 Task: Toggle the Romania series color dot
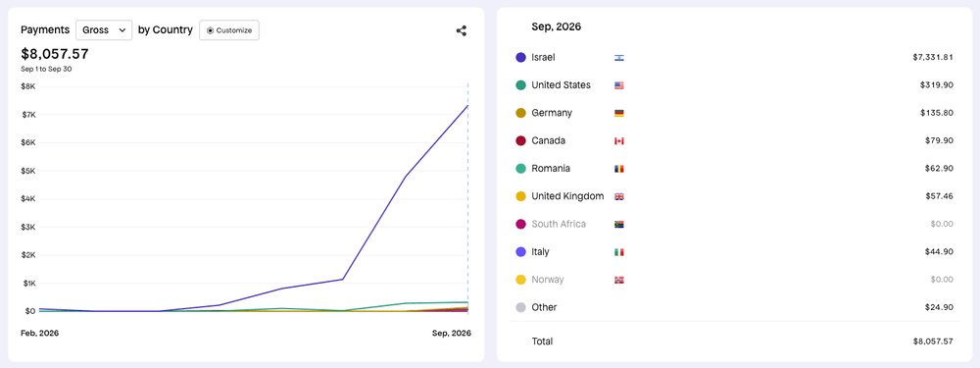point(520,169)
